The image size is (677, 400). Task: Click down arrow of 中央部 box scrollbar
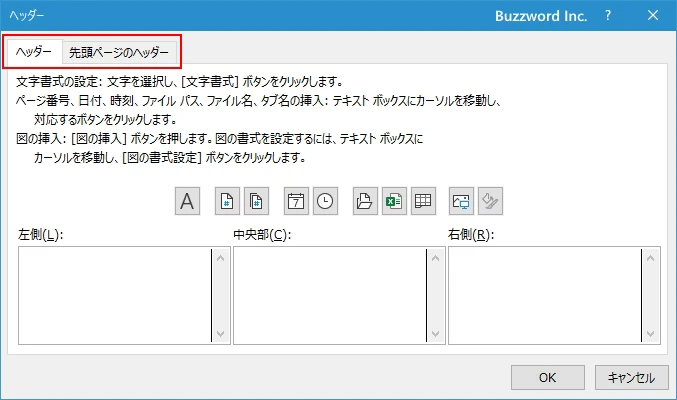point(436,333)
